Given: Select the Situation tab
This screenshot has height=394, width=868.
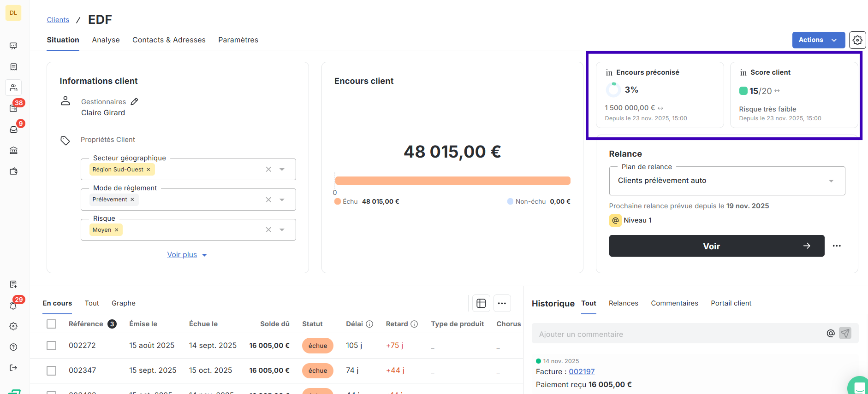Looking at the screenshot, I should pyautogui.click(x=63, y=40).
